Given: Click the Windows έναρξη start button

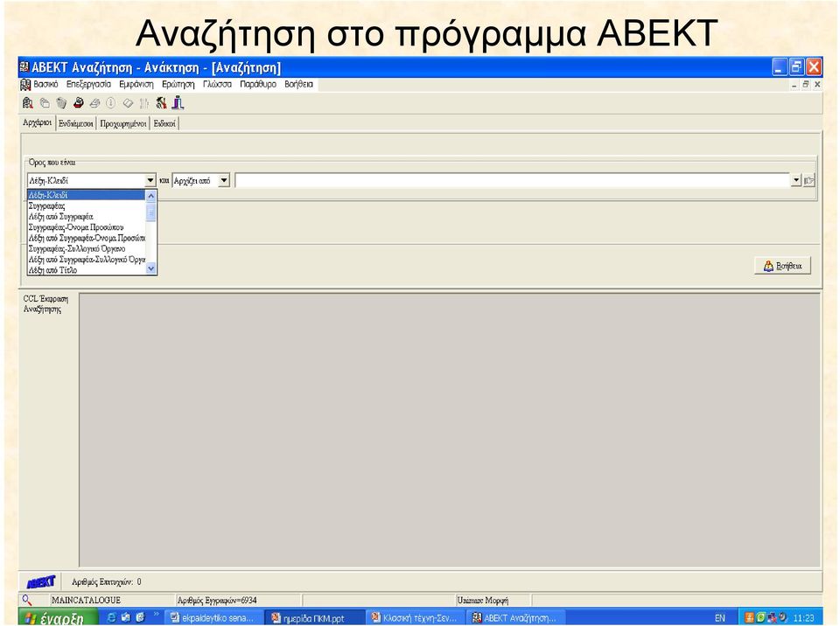Looking at the screenshot, I should click(x=58, y=617).
